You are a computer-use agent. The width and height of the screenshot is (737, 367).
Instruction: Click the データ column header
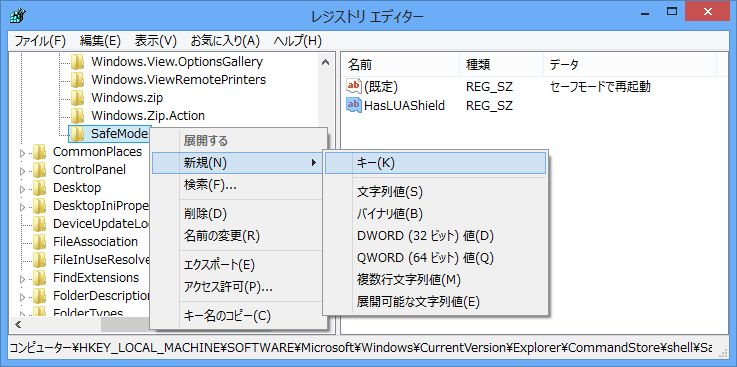click(x=630, y=64)
